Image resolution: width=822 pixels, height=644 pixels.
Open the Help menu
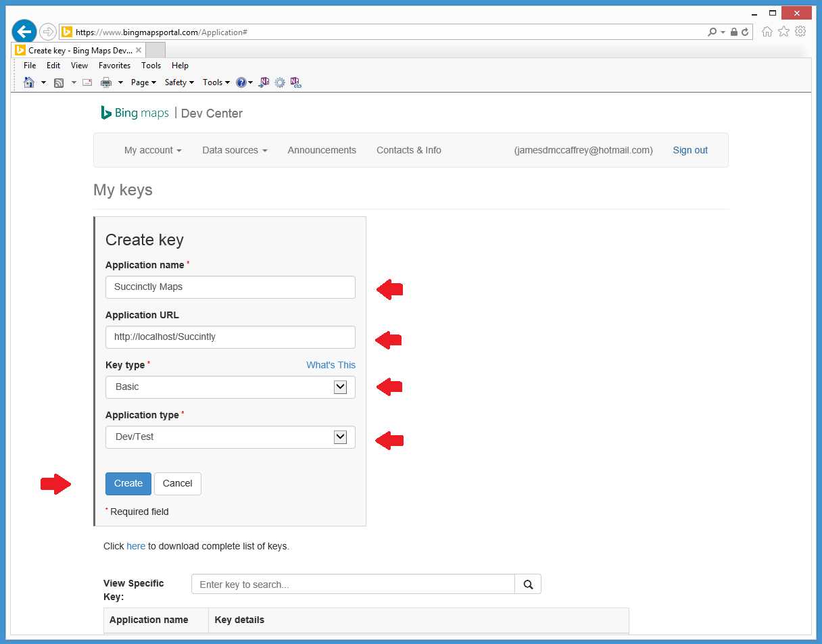point(180,66)
